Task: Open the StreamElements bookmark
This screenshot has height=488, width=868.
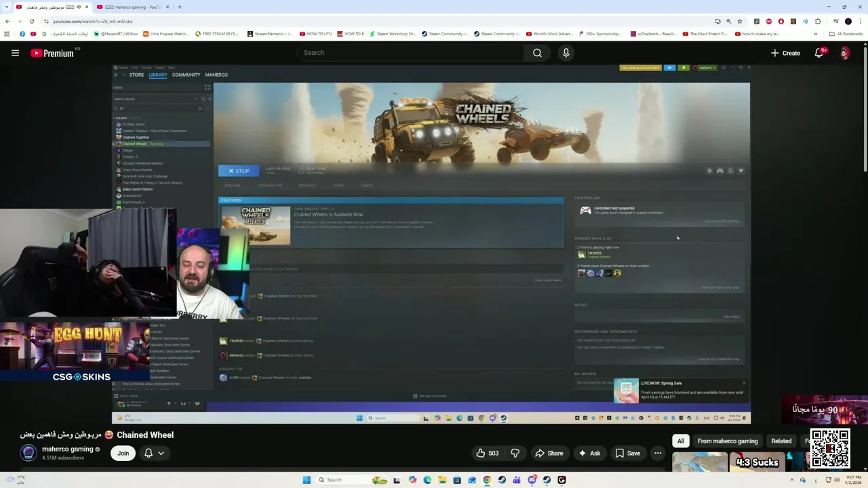Action: tap(270, 34)
